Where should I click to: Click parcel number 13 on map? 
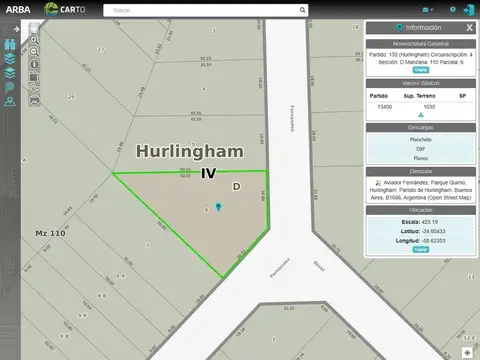[x=471, y=277]
